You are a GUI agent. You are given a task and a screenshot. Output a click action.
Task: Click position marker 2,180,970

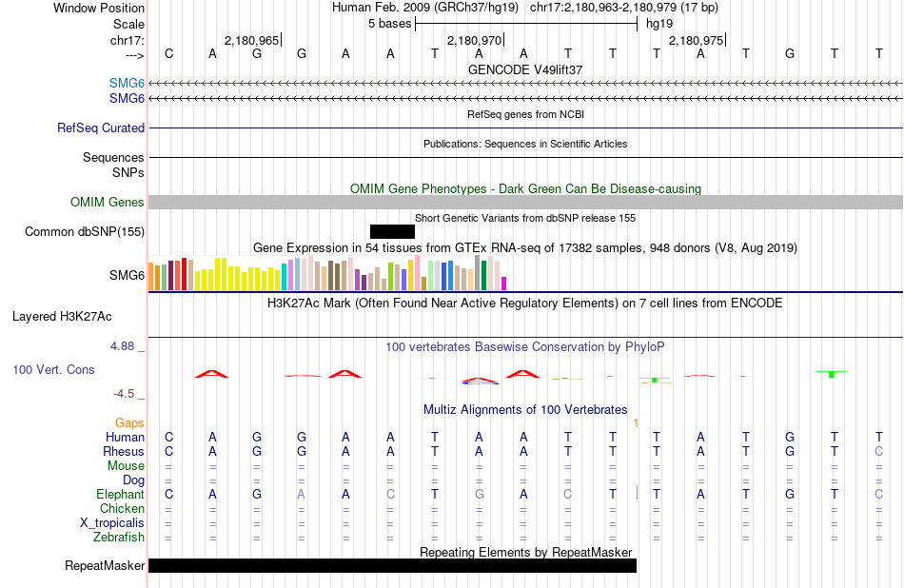point(475,40)
